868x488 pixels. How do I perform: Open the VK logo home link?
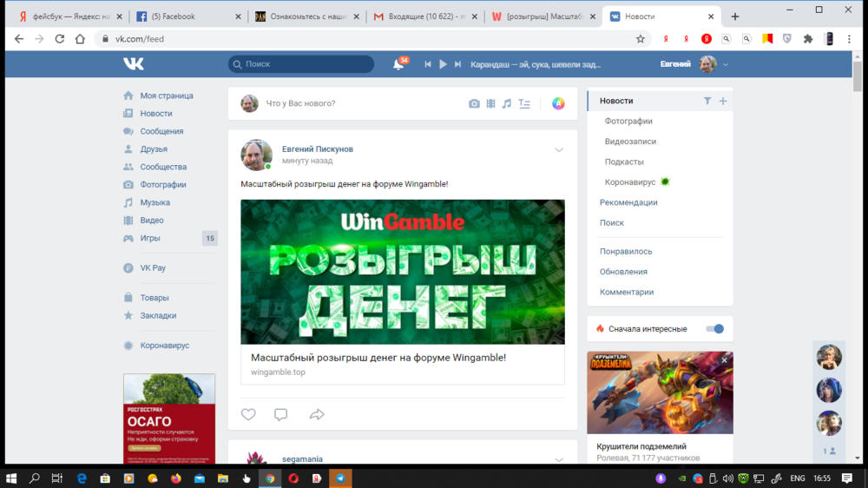(x=134, y=63)
